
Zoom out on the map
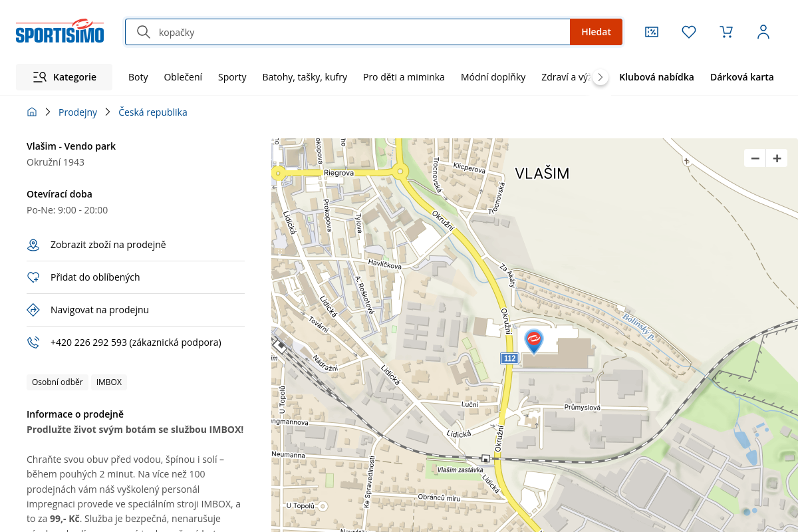pos(755,158)
